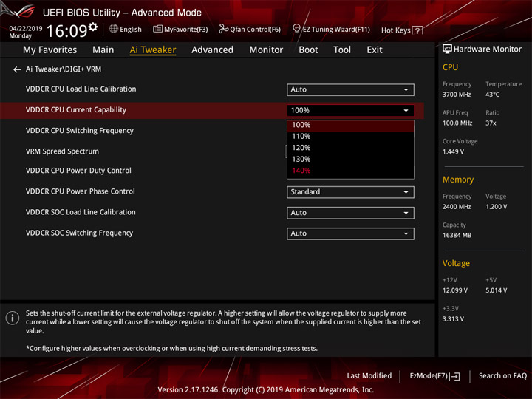Screen dimensions: 532x399
Task: Click +3.3V reading 3.313 V
Action: [453, 319]
